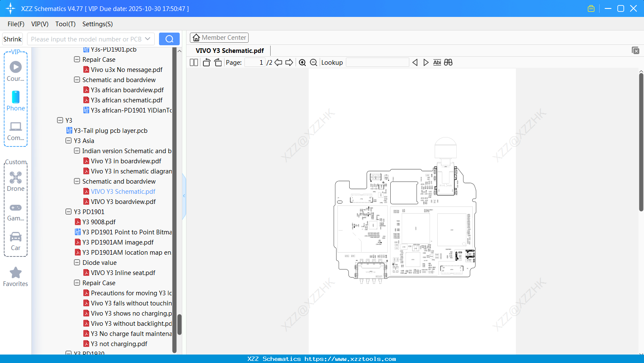Click the Shrink button
644x363 pixels.
(12, 38)
